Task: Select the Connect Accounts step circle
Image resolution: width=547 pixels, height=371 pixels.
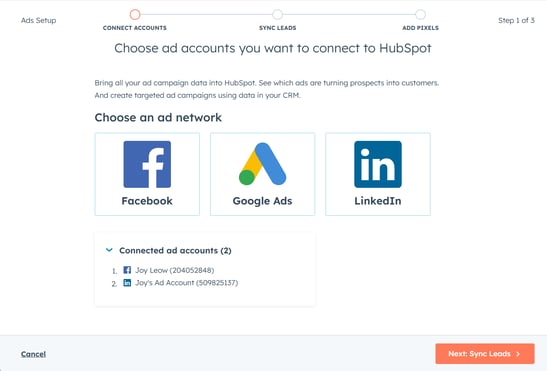Action: (x=135, y=14)
